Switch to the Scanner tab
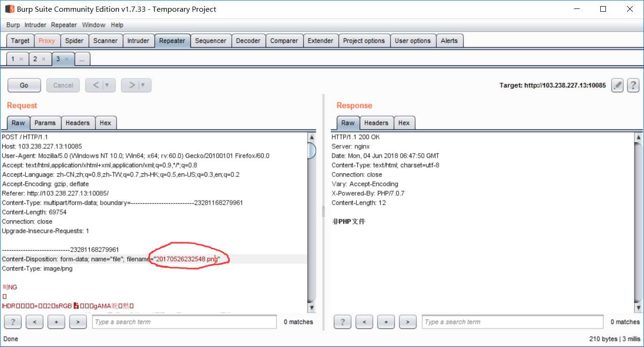Image resolution: width=644 pixels, height=347 pixels. (105, 41)
